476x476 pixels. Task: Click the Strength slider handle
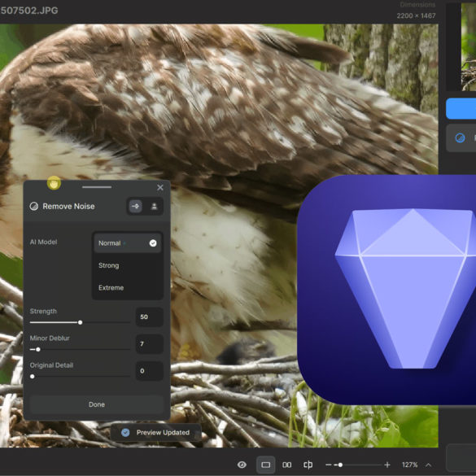coord(80,322)
